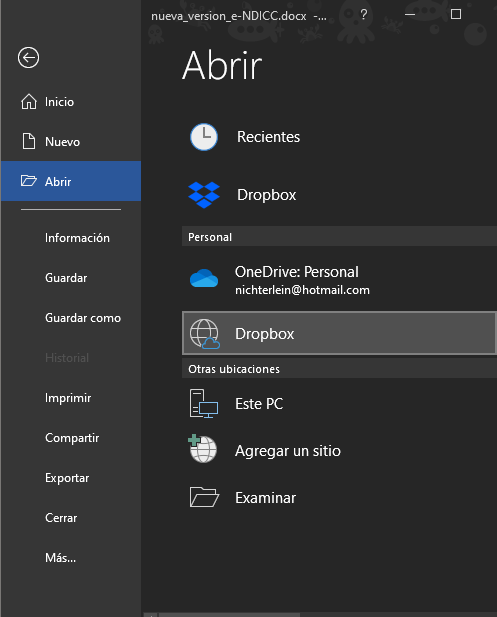Click the back arrow circle icon
Screen dimensions: 497x617
(x=28, y=58)
